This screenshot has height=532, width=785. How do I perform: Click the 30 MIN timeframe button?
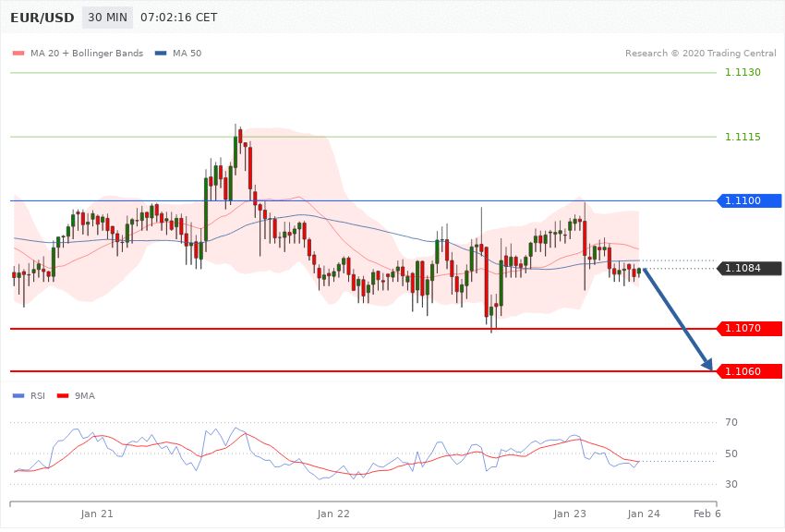click(107, 18)
